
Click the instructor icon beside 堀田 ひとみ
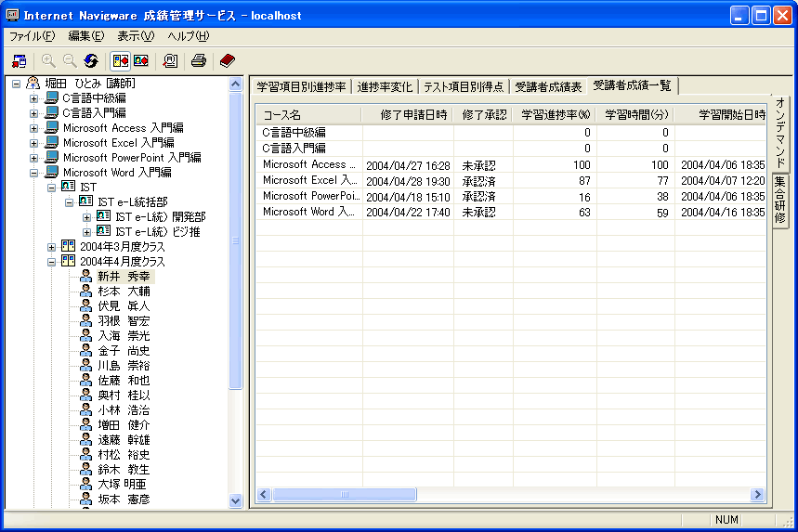coord(33,83)
